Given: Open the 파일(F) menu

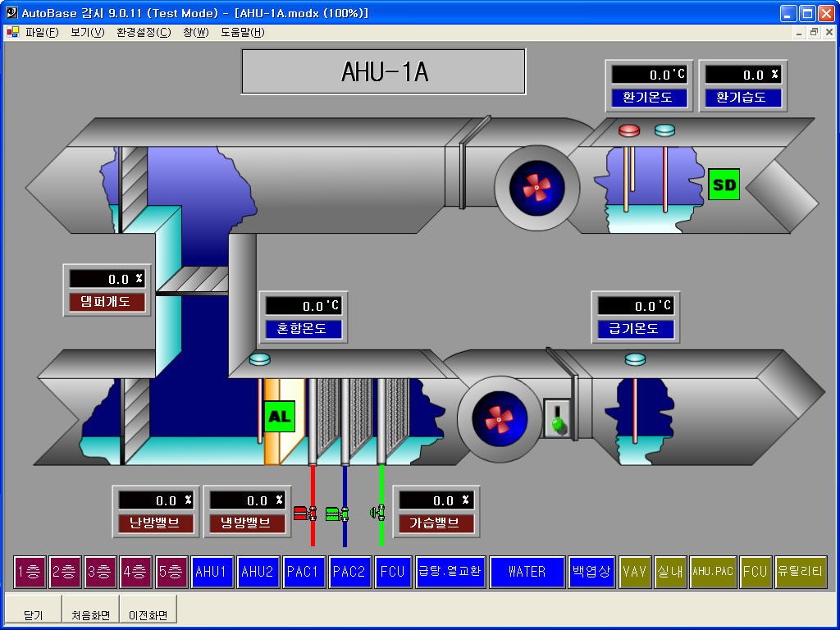Looking at the screenshot, I should 41,33.
